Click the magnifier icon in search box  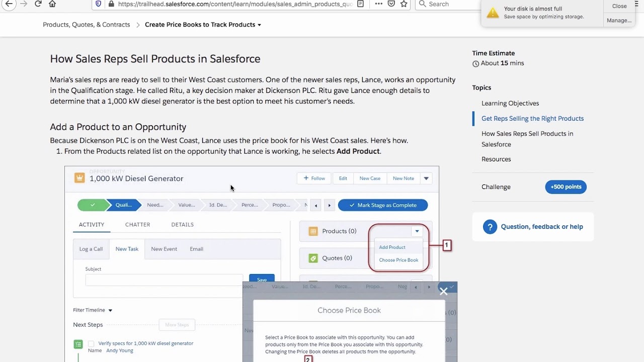click(x=422, y=4)
